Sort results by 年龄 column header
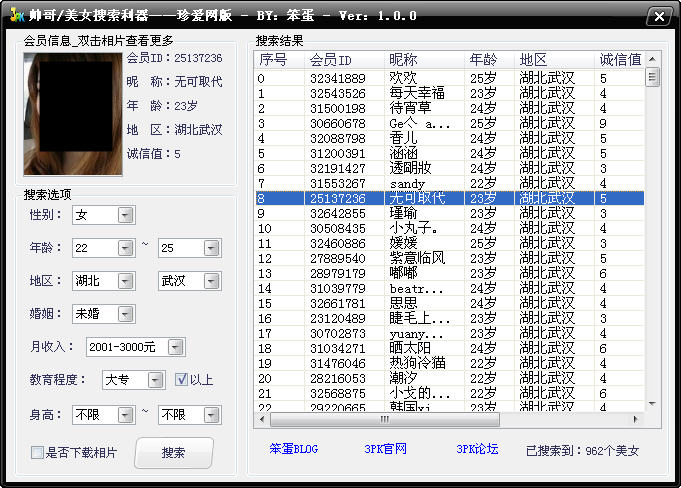 (489, 60)
